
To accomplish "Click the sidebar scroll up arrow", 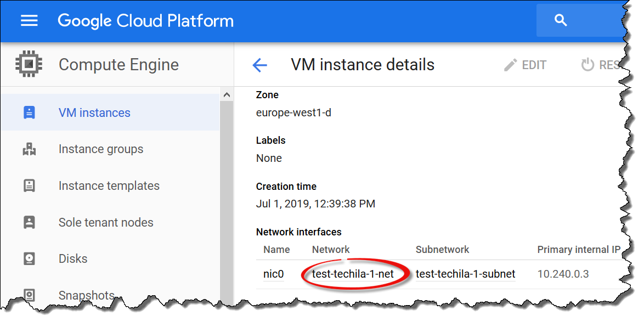I will (227, 95).
